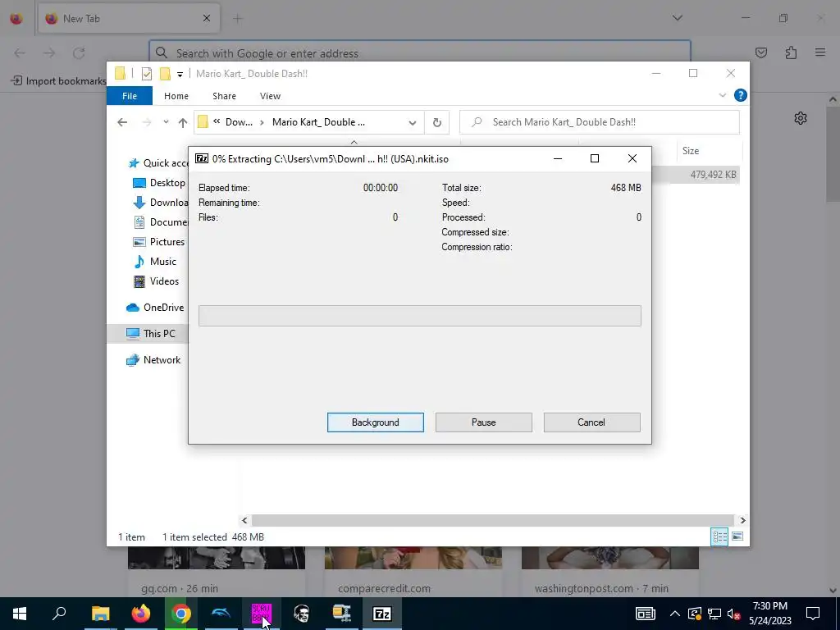Viewport: 840px width, 630px height.
Task: Click Search Mario Kart_ Double Dash!! box
Action: pos(600,122)
